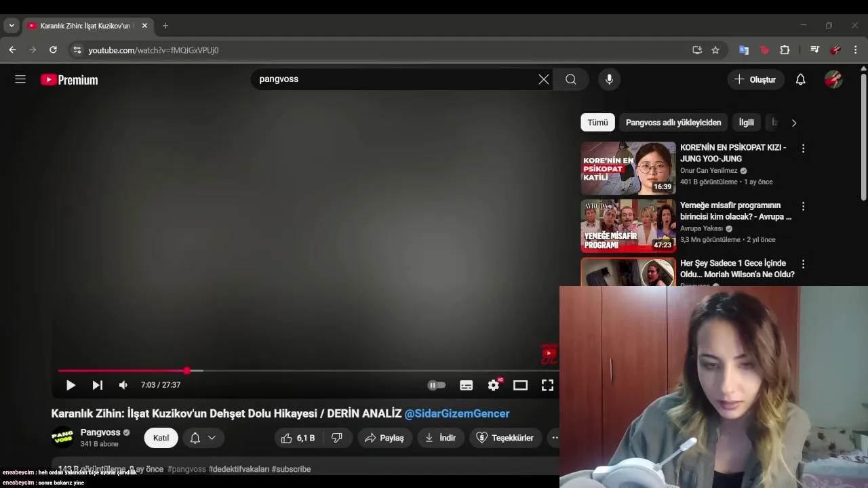The image size is (868, 488).
Task: Open the #dedektifvakaları hashtag
Action: (x=239, y=469)
